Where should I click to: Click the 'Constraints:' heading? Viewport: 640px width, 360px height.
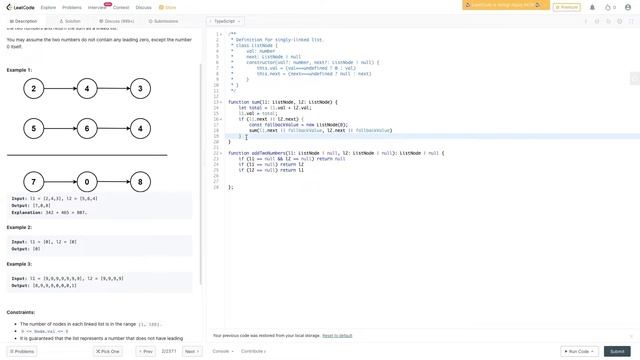[x=21, y=312]
